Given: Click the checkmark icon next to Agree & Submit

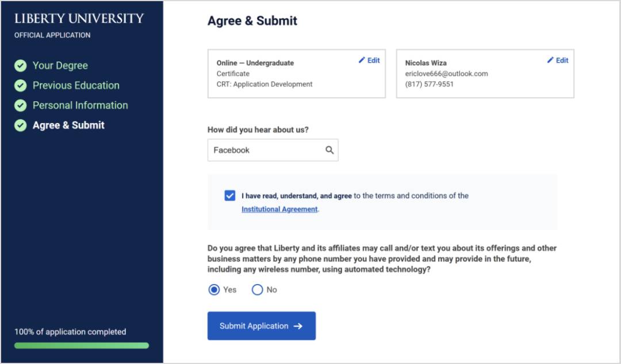Looking at the screenshot, I should coord(21,125).
